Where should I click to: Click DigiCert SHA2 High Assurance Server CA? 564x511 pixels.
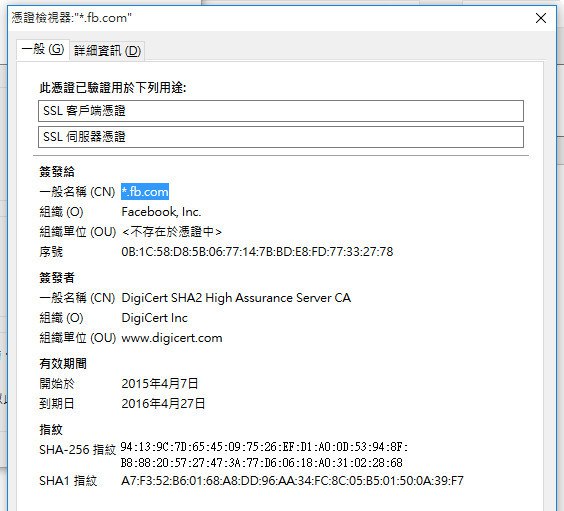coord(236,298)
